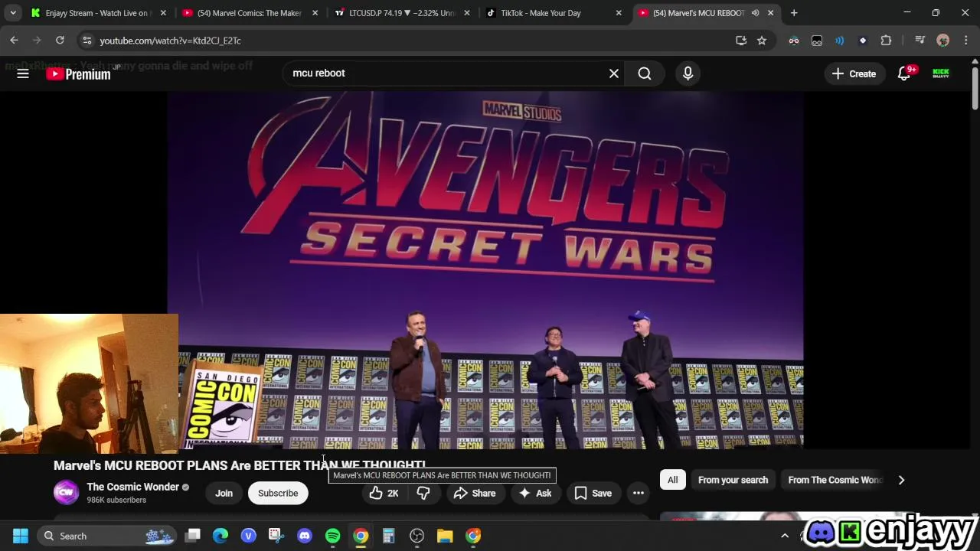Save video to a playlist

click(x=593, y=494)
